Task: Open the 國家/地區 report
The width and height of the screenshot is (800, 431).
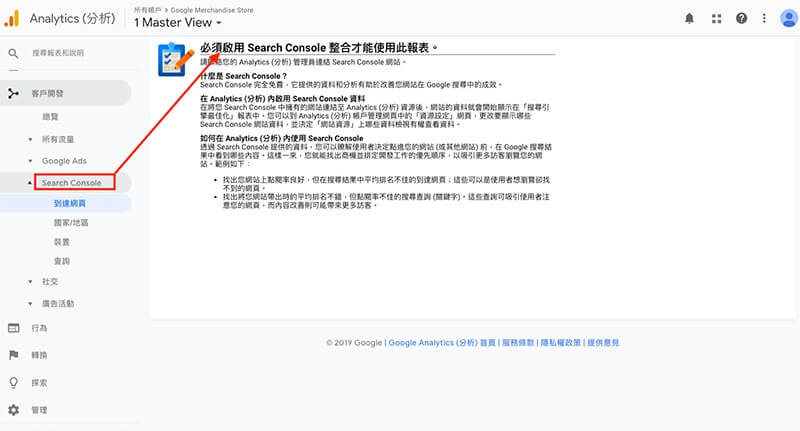Action: 71,223
